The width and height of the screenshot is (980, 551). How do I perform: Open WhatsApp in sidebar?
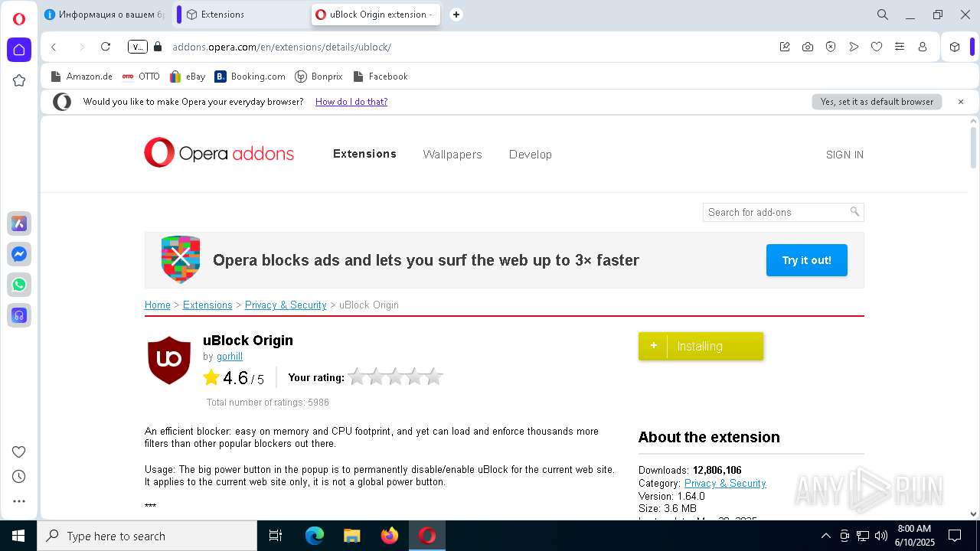(19, 285)
